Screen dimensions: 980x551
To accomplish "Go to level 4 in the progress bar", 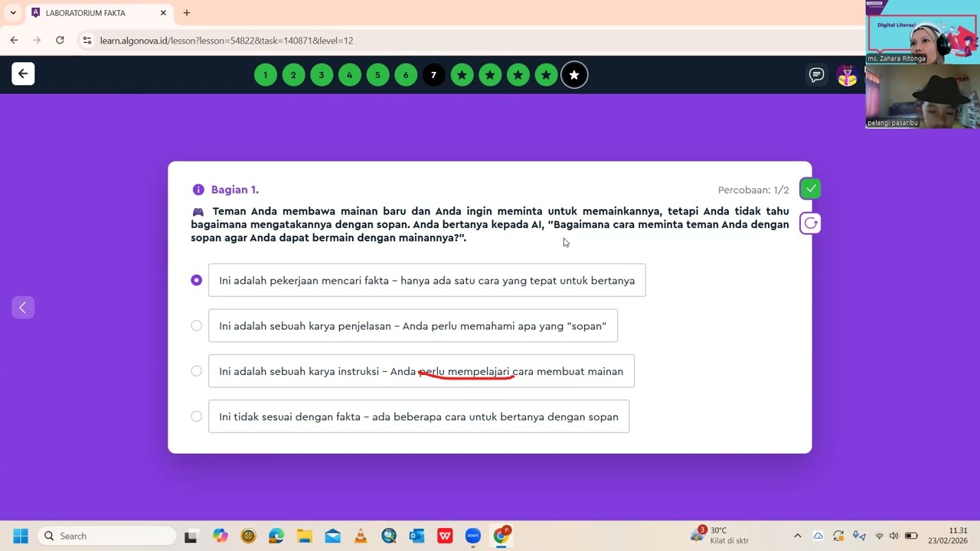I will 350,75.
